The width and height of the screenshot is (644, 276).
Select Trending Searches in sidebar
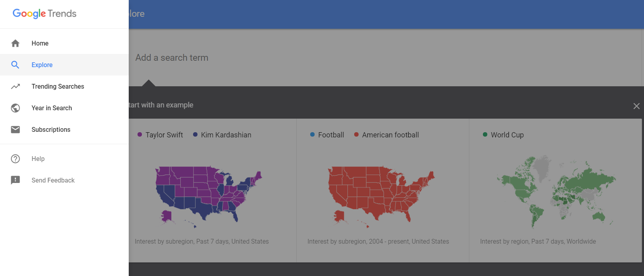point(58,86)
